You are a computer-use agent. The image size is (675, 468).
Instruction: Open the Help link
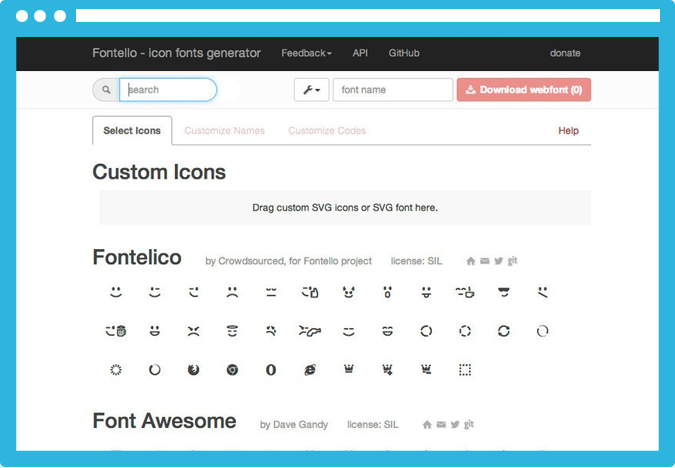tap(568, 130)
